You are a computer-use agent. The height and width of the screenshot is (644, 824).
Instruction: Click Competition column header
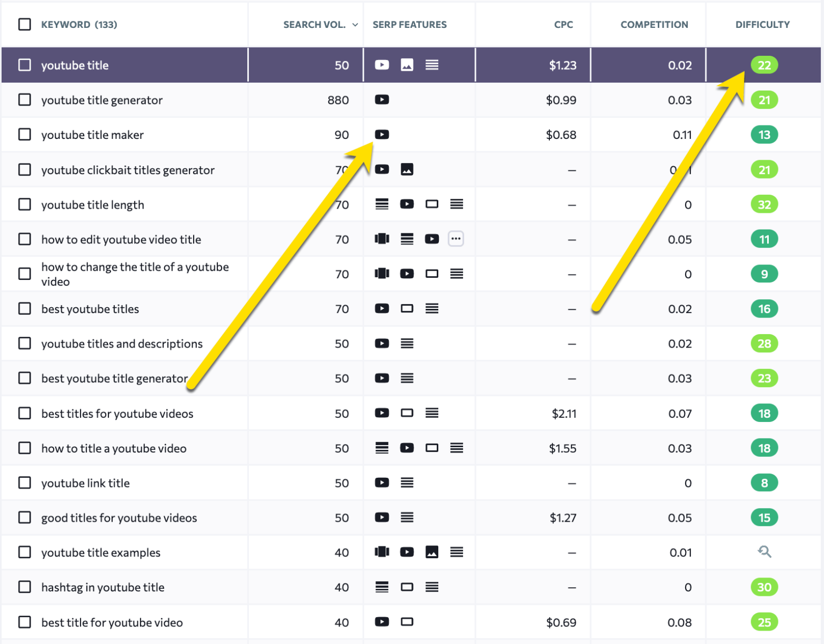pos(653,25)
